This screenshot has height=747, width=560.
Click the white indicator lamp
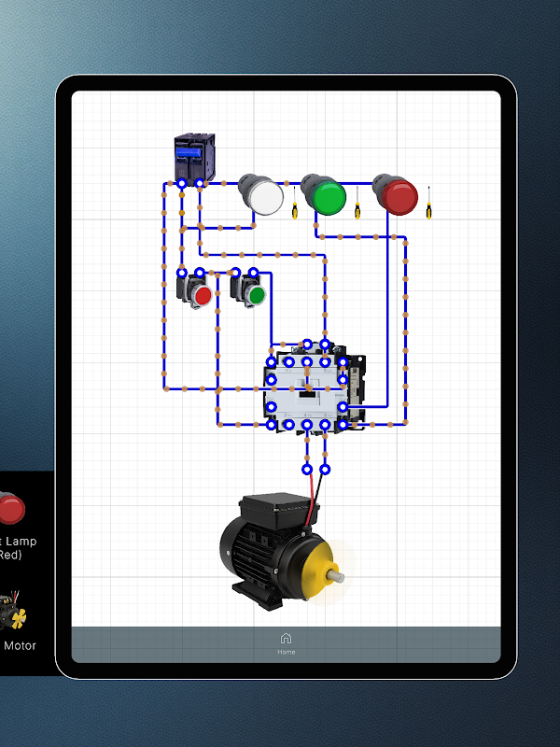tap(261, 194)
